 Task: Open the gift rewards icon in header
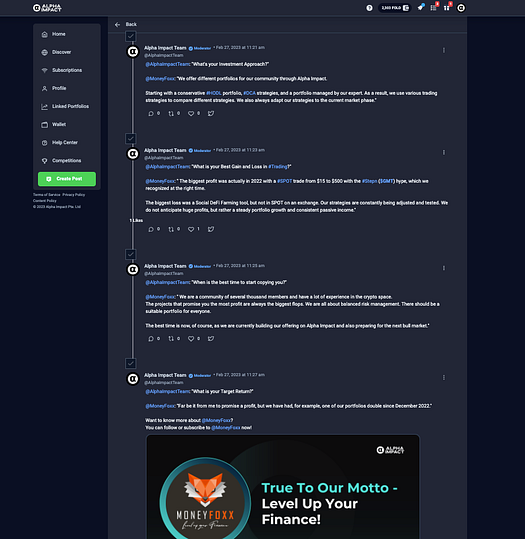point(447,8)
